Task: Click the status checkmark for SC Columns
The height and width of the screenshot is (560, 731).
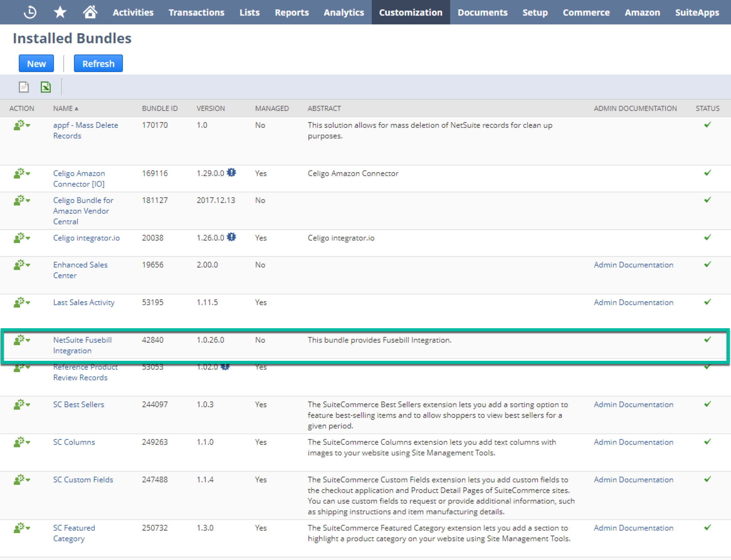Action: (x=707, y=442)
